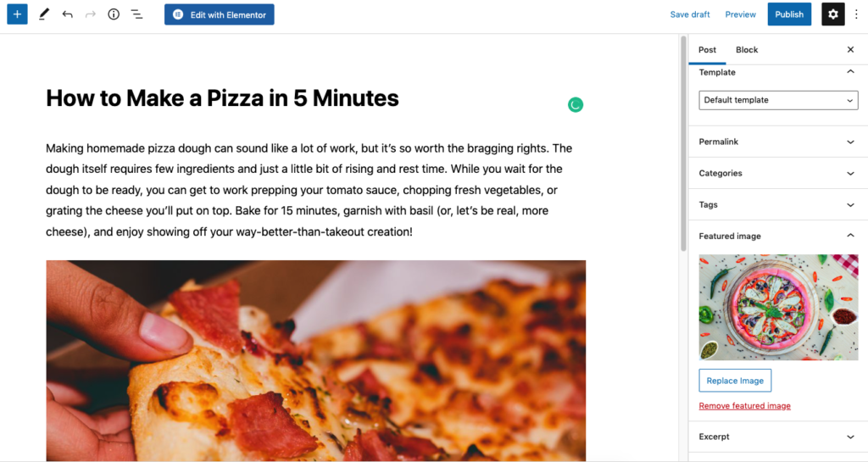
Task: Open the Default template dropdown
Action: (x=778, y=100)
